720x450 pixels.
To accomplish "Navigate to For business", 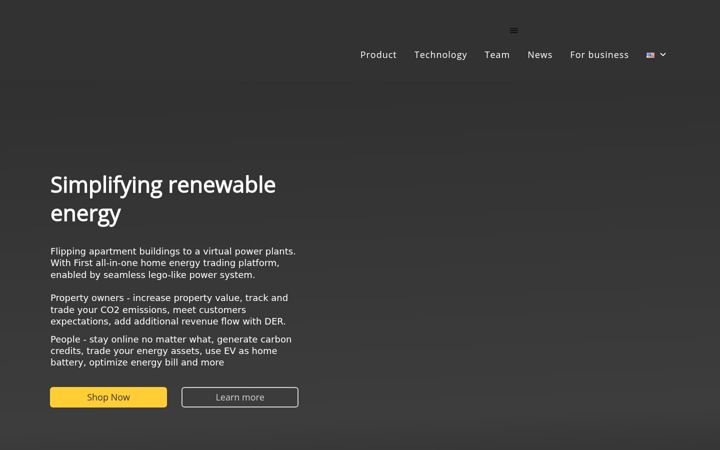I will tap(599, 55).
